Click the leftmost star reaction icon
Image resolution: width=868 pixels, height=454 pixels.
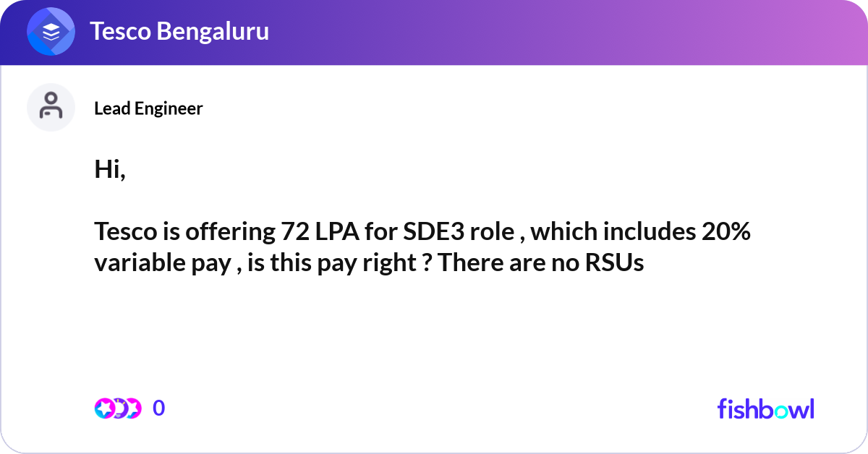click(104, 408)
